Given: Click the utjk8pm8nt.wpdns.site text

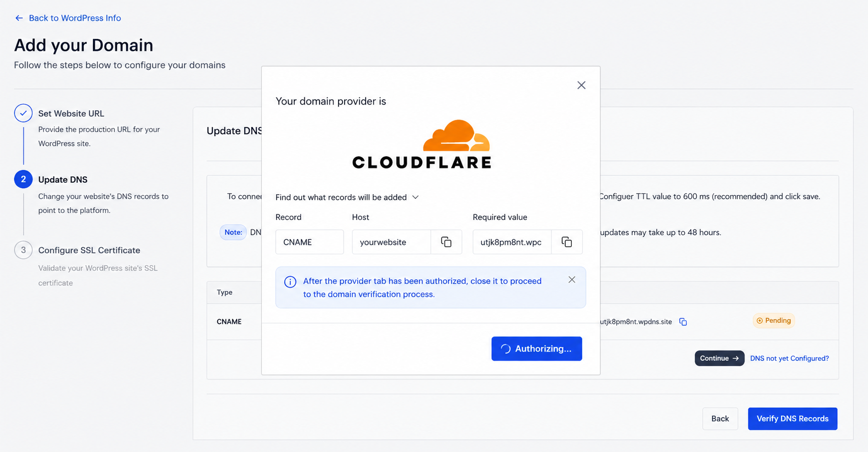Looking at the screenshot, I should 636,322.
